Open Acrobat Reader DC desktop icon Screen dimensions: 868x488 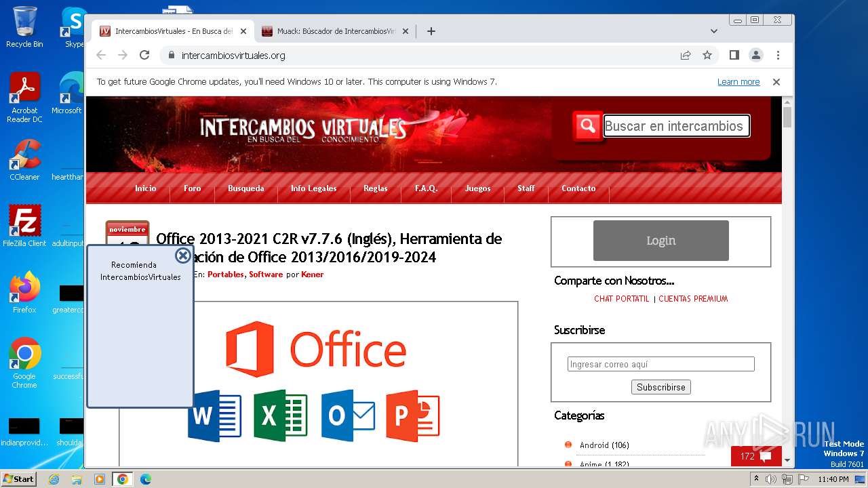pos(24,98)
